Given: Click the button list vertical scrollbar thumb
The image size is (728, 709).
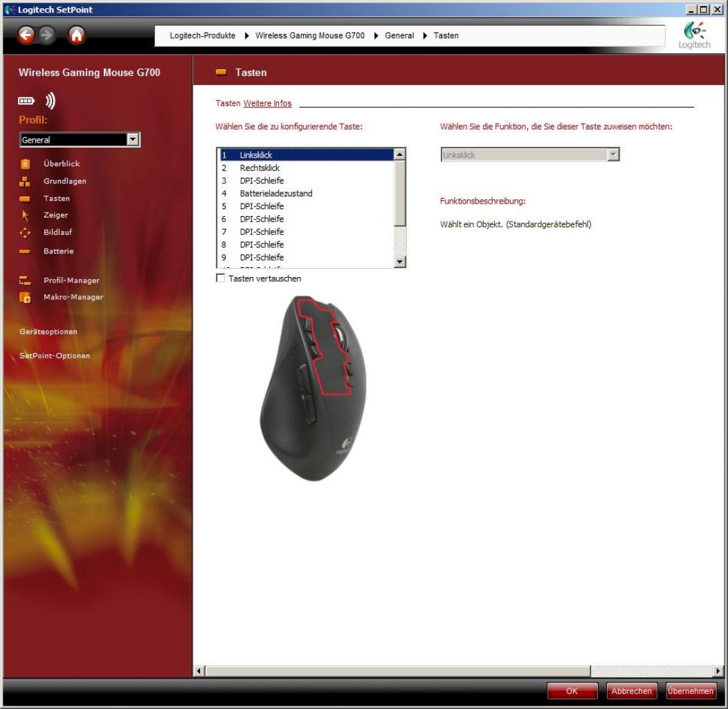Looking at the screenshot, I should 399,193.
